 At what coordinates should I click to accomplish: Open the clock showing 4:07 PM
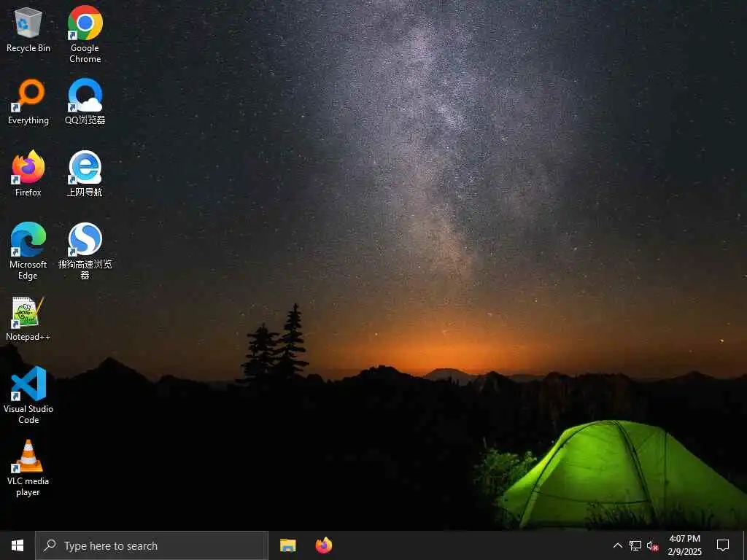[684, 545]
